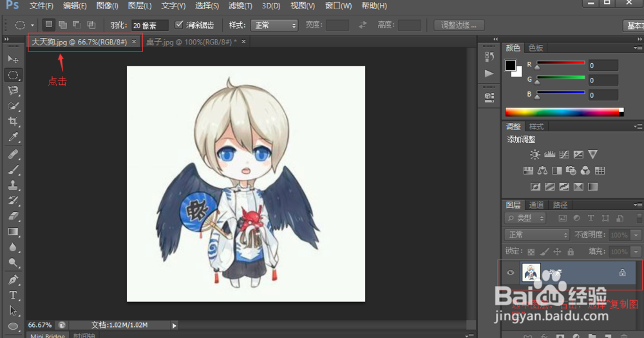Choose Subtract from Selection mode
Screen dimensions: 644x338
(77, 24)
